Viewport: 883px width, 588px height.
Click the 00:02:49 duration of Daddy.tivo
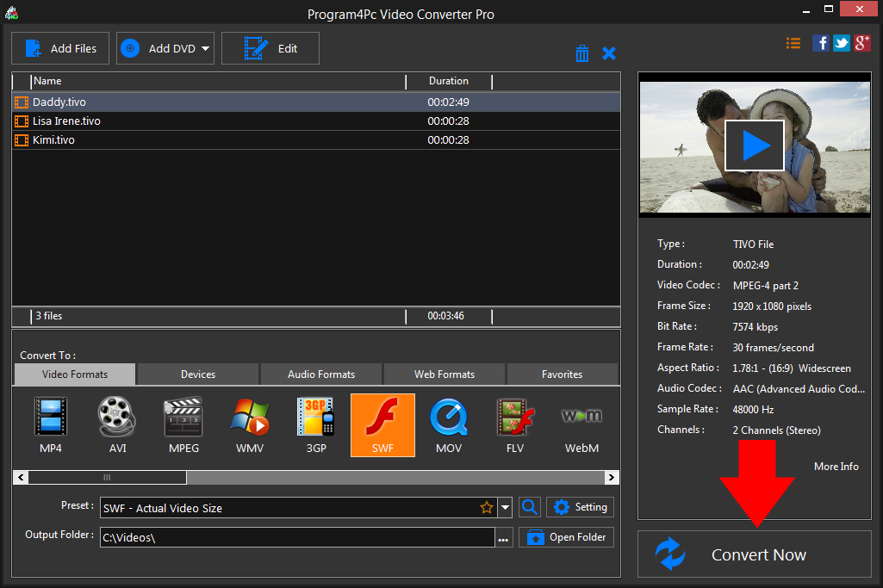pos(448,102)
